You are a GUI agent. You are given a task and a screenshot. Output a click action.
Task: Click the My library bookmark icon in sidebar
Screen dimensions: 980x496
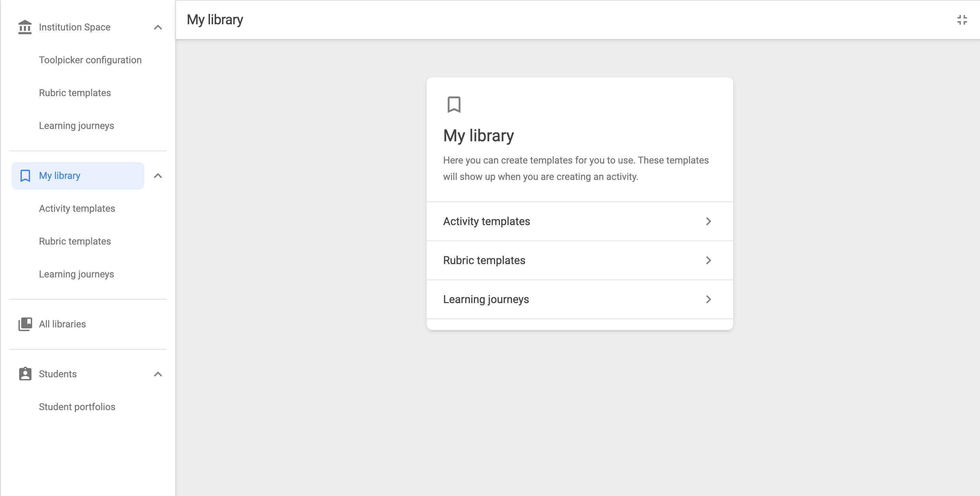coord(25,175)
